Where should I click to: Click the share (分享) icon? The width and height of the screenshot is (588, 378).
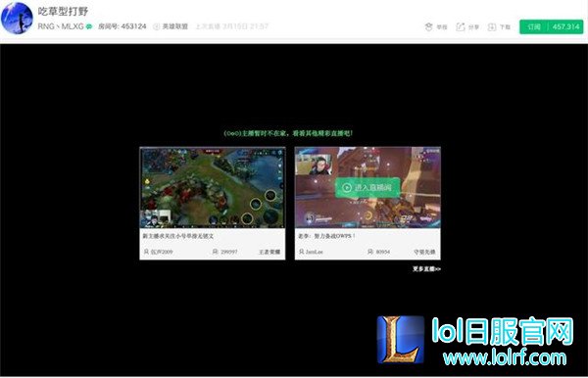[x=461, y=27]
